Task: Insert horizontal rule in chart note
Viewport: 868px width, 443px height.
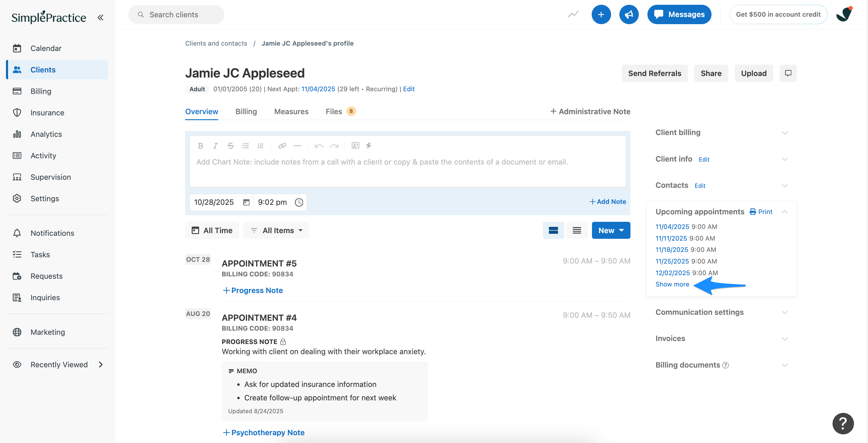Action: 297,145
